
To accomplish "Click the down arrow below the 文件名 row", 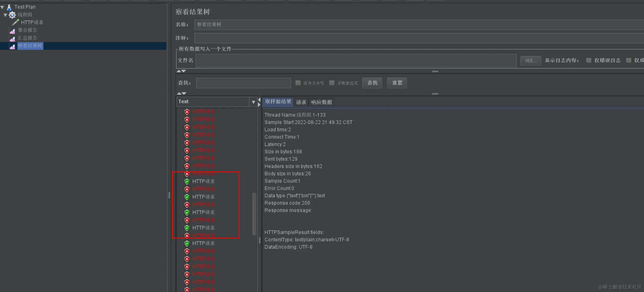I will (184, 71).
